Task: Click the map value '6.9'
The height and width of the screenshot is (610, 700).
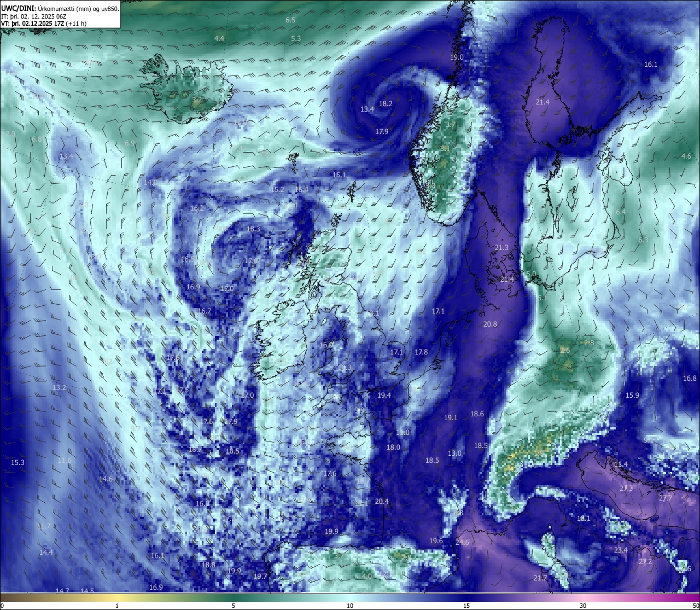Action: tap(130, 143)
